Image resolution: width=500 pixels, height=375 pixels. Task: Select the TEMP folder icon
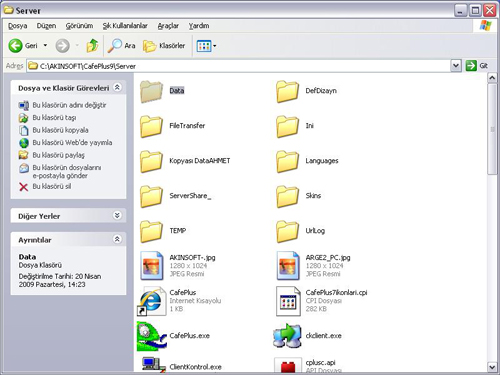tap(151, 231)
